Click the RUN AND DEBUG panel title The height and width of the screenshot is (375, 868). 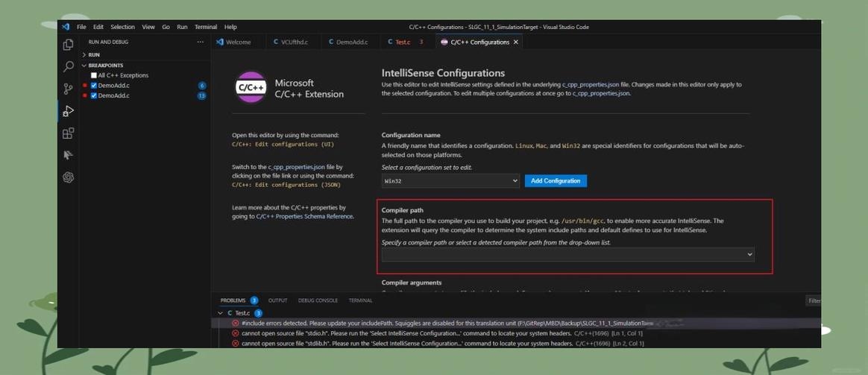point(109,42)
